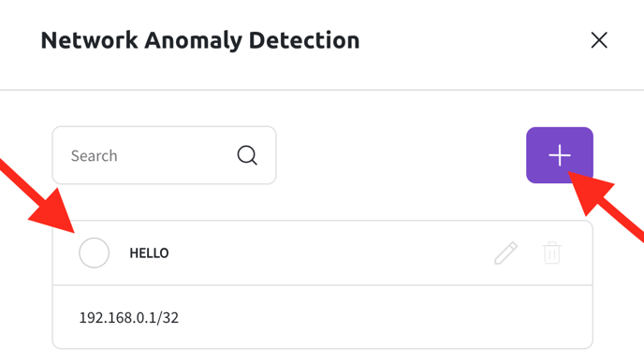
Task: Edit the HELLO entry with the pencil icon
Action: pos(506,253)
